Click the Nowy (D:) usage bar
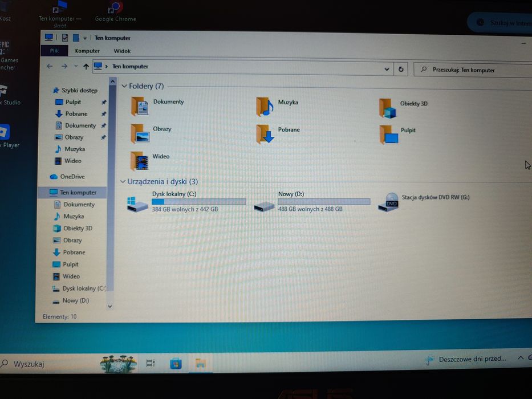532x399 pixels. pyautogui.click(x=324, y=202)
